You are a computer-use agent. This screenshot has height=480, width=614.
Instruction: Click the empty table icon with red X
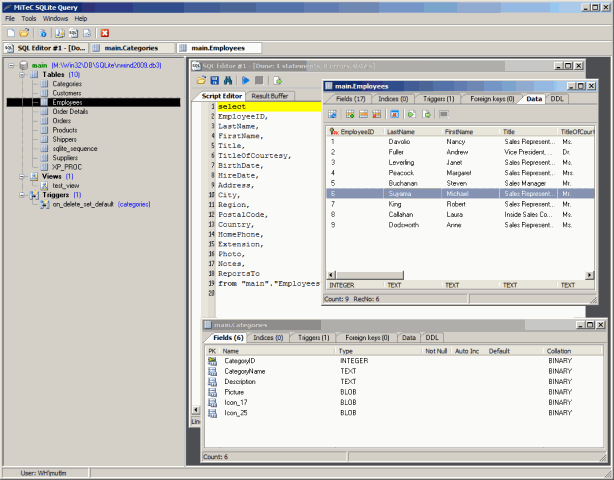click(x=394, y=114)
